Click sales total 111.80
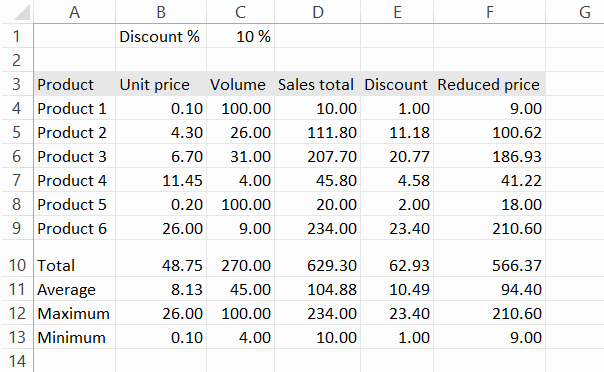Image resolution: width=604 pixels, height=372 pixels. click(318, 132)
